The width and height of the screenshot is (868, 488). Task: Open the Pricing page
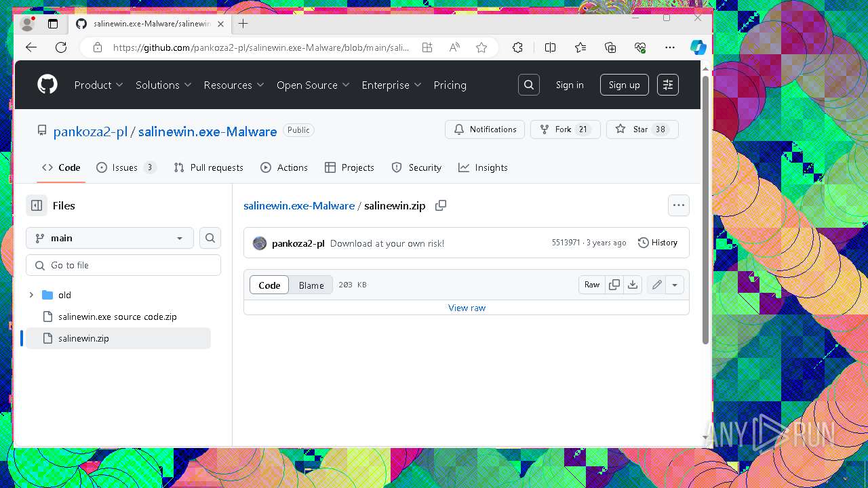450,85
